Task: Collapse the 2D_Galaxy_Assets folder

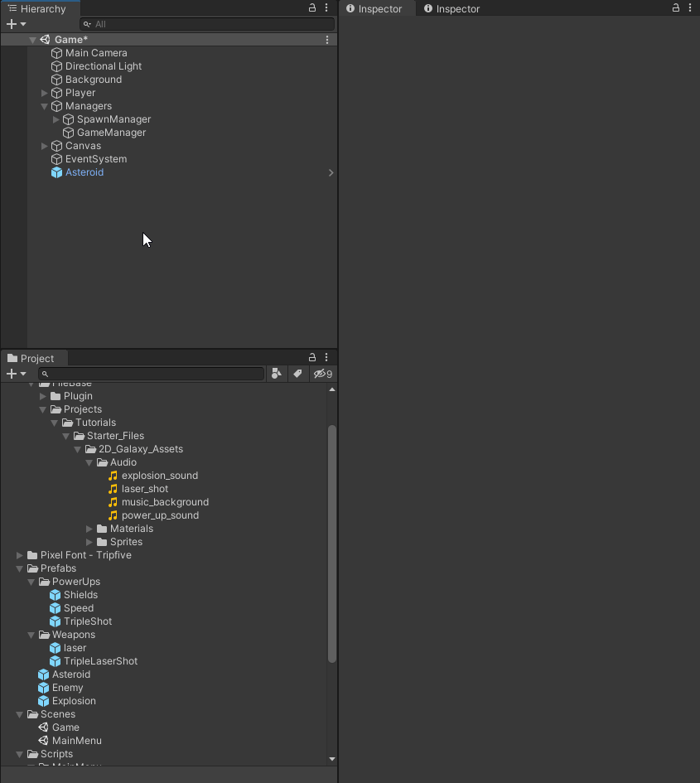Action: pos(77,449)
